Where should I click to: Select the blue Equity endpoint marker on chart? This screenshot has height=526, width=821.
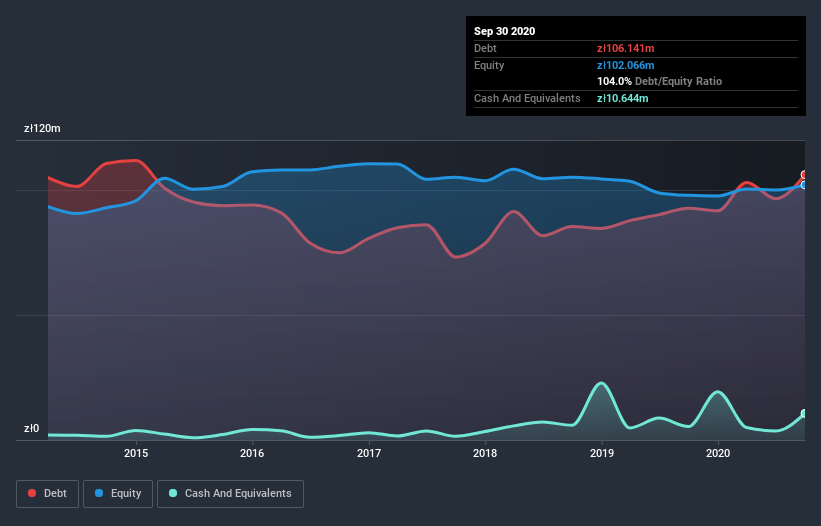[x=804, y=185]
